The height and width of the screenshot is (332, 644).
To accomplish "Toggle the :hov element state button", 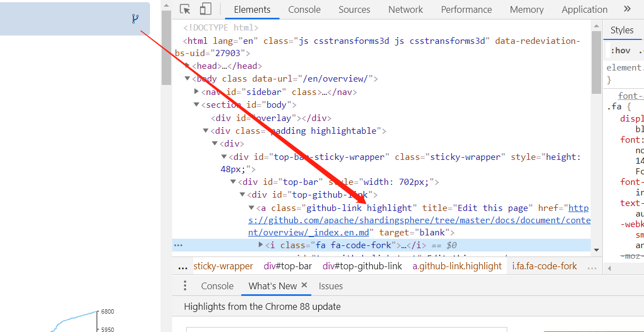I will [x=620, y=51].
